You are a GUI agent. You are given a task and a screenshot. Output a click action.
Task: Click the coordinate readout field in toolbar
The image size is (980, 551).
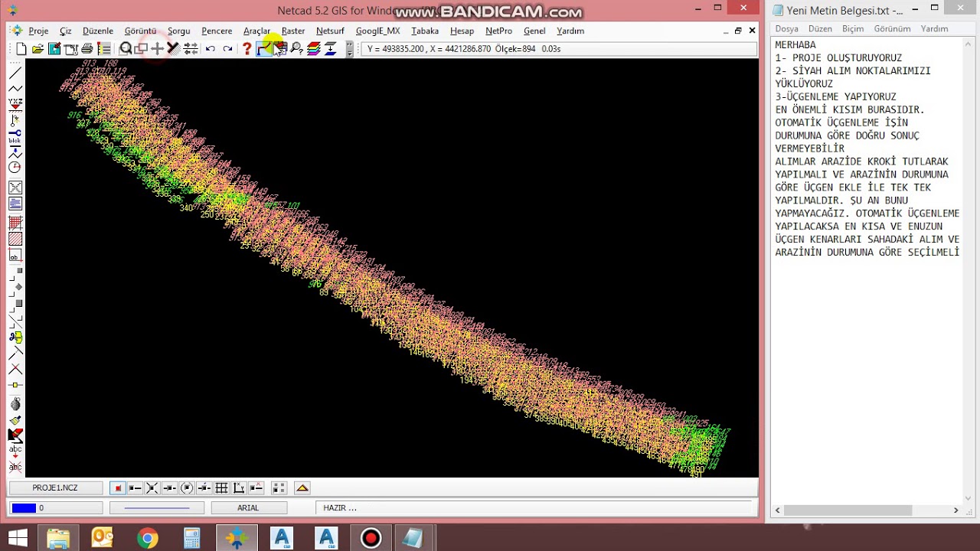pos(559,48)
